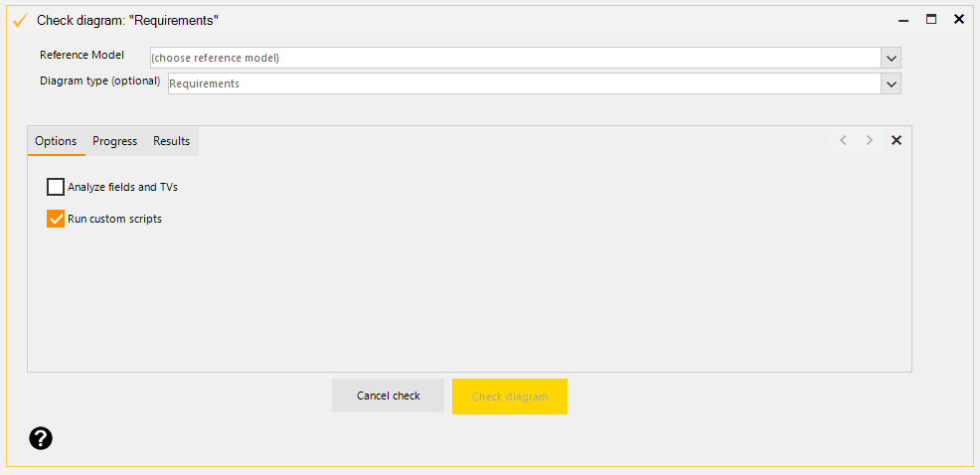Switch to the Progress tab
This screenshot has height=475, width=980.
coord(115,141)
